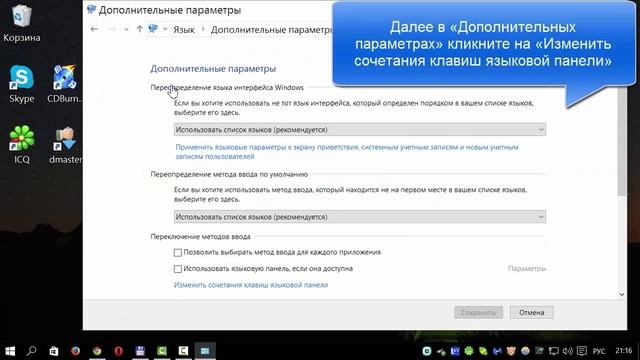Click the orange bear-face tray icon
The height and width of the screenshot is (360, 640).
pos(511,351)
